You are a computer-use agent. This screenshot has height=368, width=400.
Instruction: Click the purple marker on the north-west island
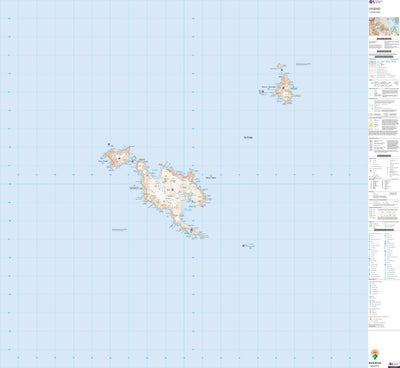click(x=119, y=158)
